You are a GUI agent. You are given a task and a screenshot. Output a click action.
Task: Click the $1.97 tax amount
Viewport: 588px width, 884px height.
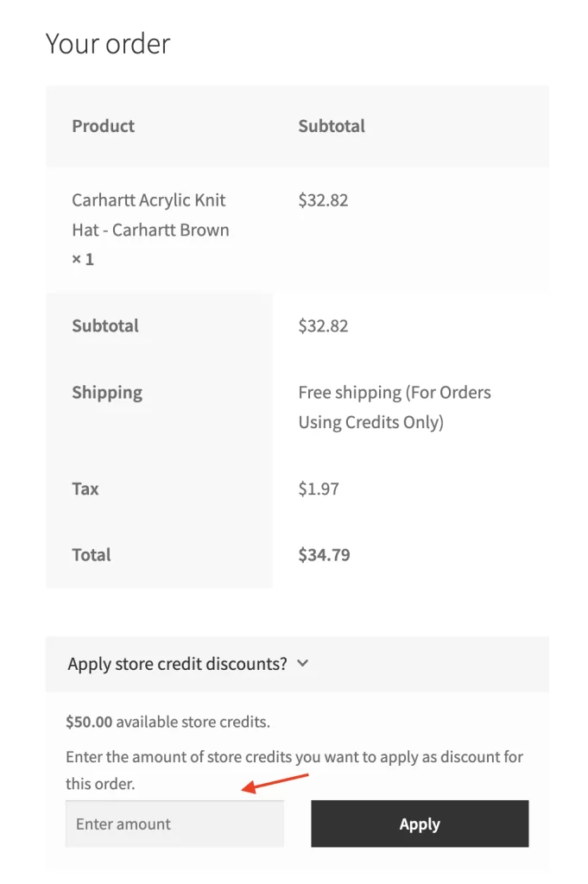[319, 489]
